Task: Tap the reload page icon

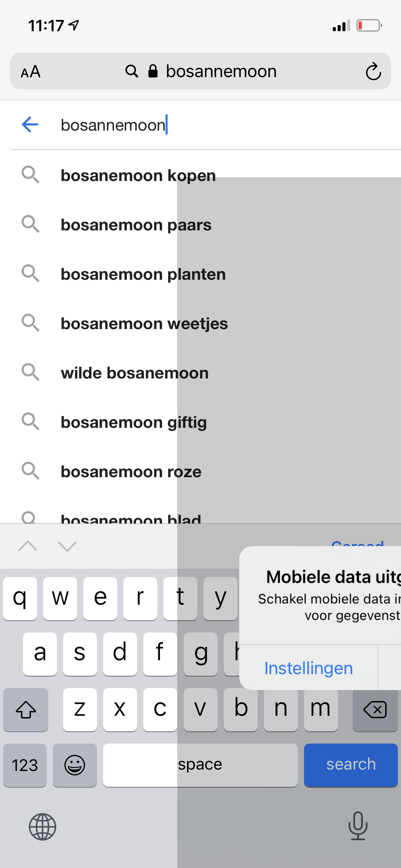Action: point(373,72)
